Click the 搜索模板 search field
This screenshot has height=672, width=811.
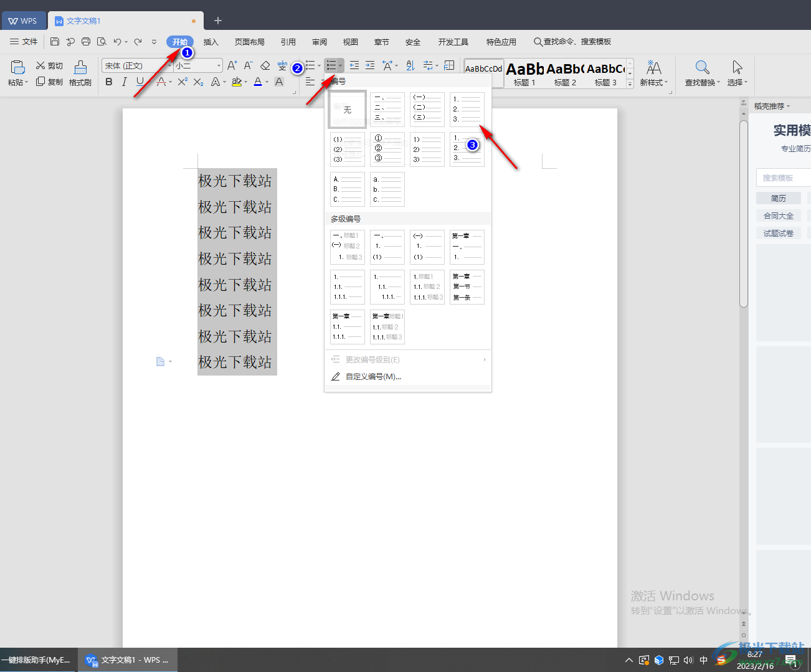(x=784, y=177)
